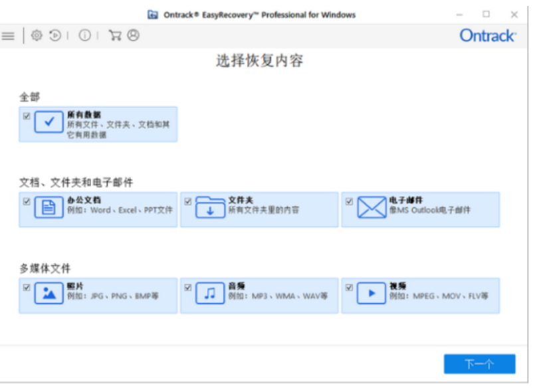Open the user account icon
This screenshot has height=392, width=545.
pyautogui.click(x=134, y=36)
